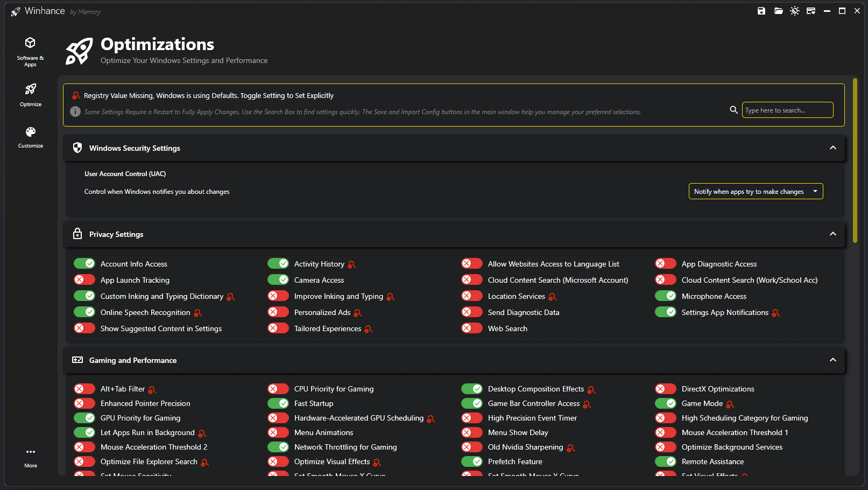Click the Location Services setting label
Image resolution: width=868 pixels, height=490 pixels.
[x=516, y=296]
